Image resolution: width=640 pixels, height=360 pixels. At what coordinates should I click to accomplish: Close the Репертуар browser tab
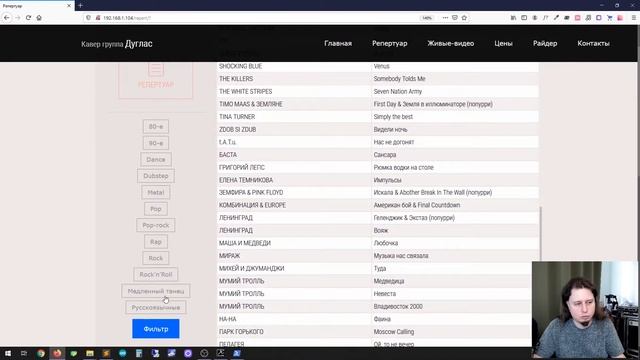(x=69, y=6)
